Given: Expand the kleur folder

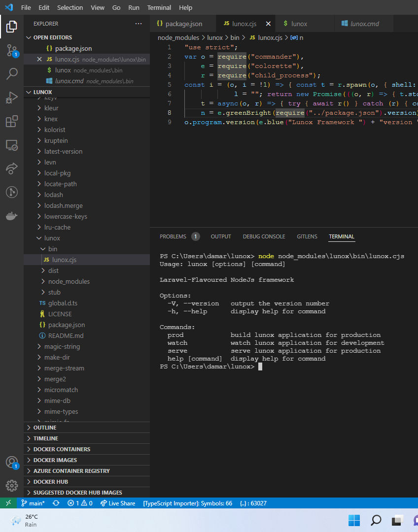Looking at the screenshot, I should tap(87, 108).
